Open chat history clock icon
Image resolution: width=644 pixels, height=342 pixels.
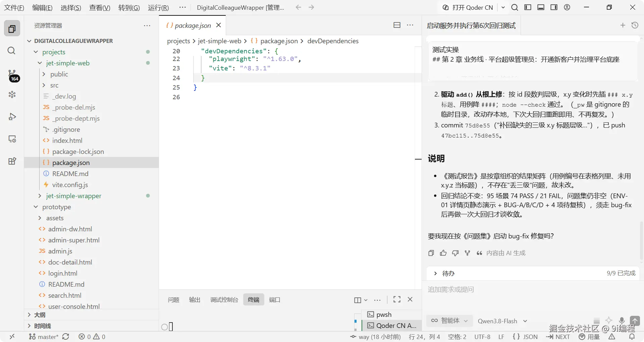(635, 25)
